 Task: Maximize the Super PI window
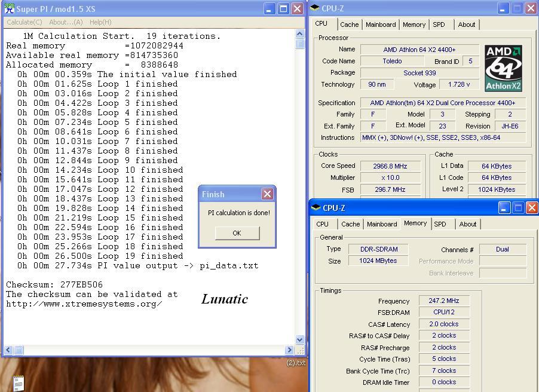(284, 8)
